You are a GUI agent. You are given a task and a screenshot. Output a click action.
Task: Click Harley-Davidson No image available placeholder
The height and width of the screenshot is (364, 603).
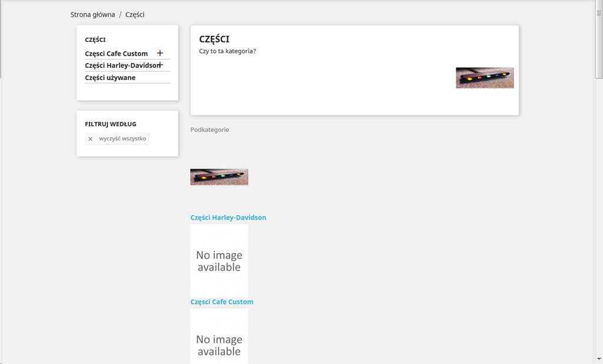pos(219,261)
